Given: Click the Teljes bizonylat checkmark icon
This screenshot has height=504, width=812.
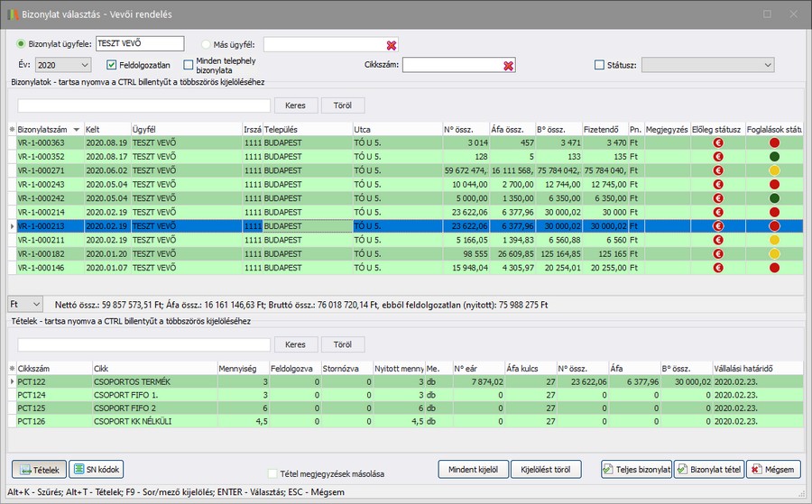Looking at the screenshot, I should pyautogui.click(x=609, y=470).
